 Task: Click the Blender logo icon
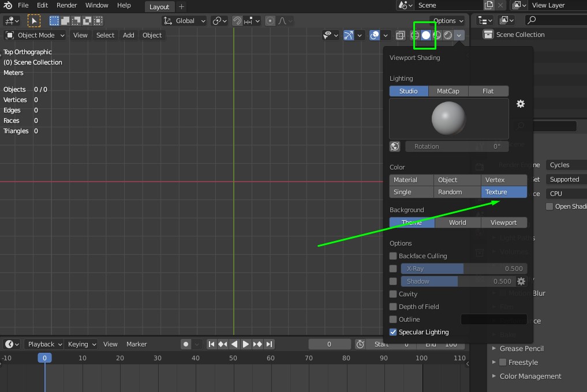click(8, 5)
